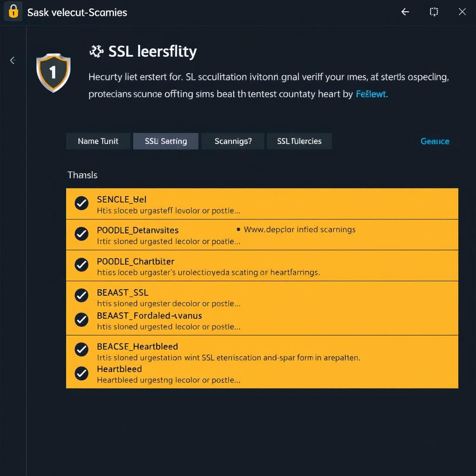Select the BEACSE_Heartbleed title text
This screenshot has width=476, height=476.
tap(137, 347)
